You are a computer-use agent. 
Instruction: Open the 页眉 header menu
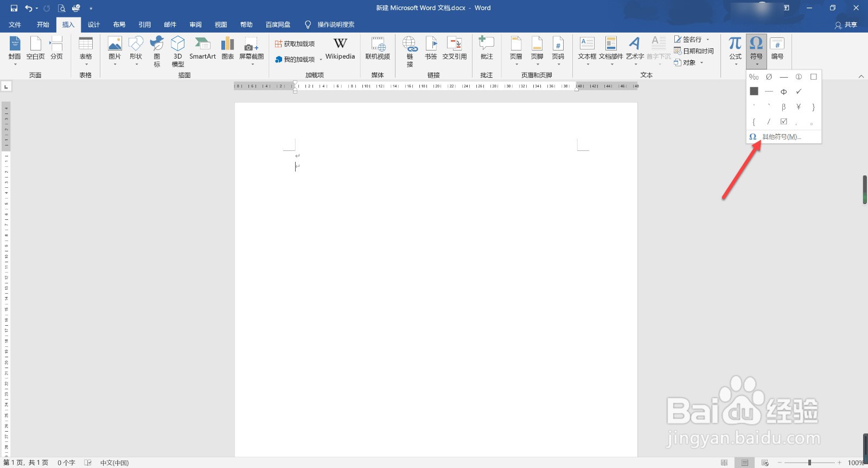(x=516, y=50)
